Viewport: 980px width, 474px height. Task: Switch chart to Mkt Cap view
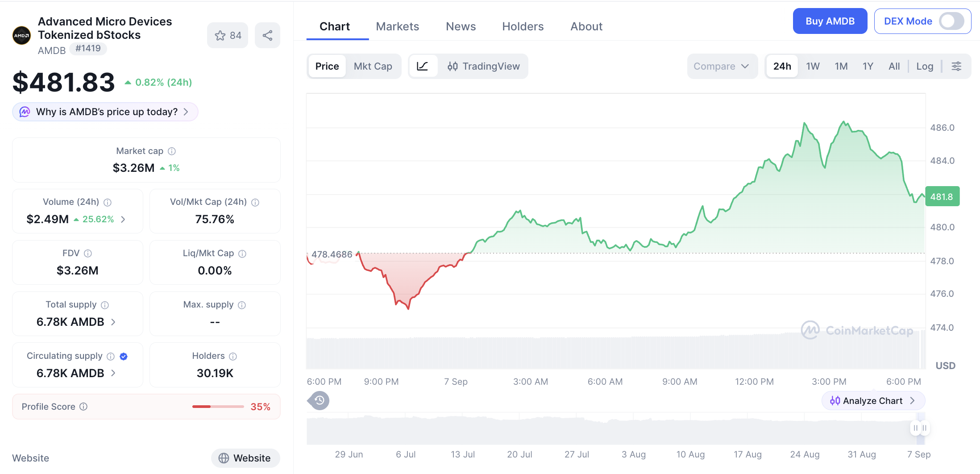point(373,67)
